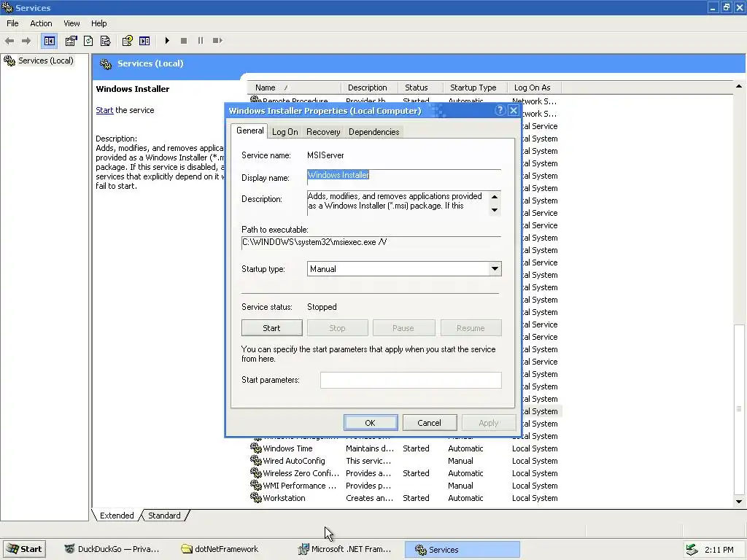Click the Wired AutoConfig service gear icon
The image size is (747, 560).
[x=256, y=461]
